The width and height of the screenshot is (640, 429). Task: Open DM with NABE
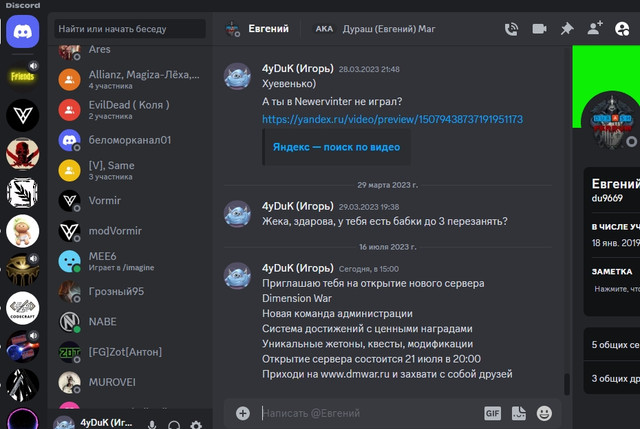click(x=130, y=322)
